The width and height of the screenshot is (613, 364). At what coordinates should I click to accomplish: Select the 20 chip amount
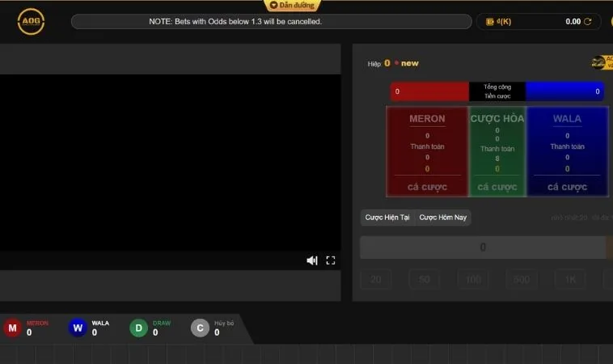[x=375, y=280]
